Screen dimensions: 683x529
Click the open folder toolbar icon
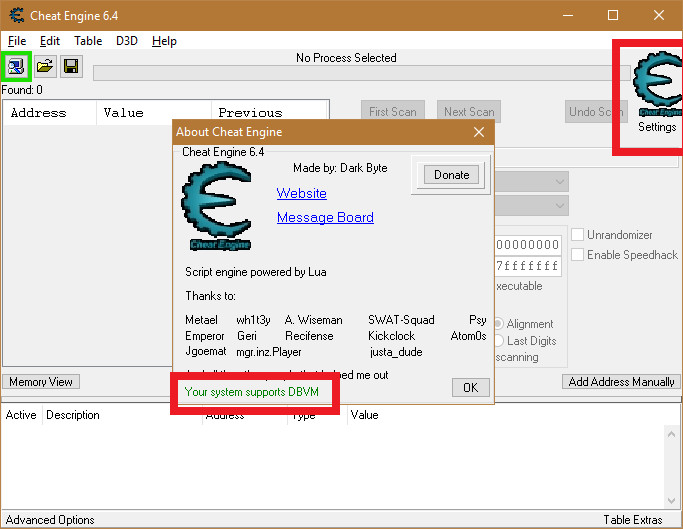point(45,67)
